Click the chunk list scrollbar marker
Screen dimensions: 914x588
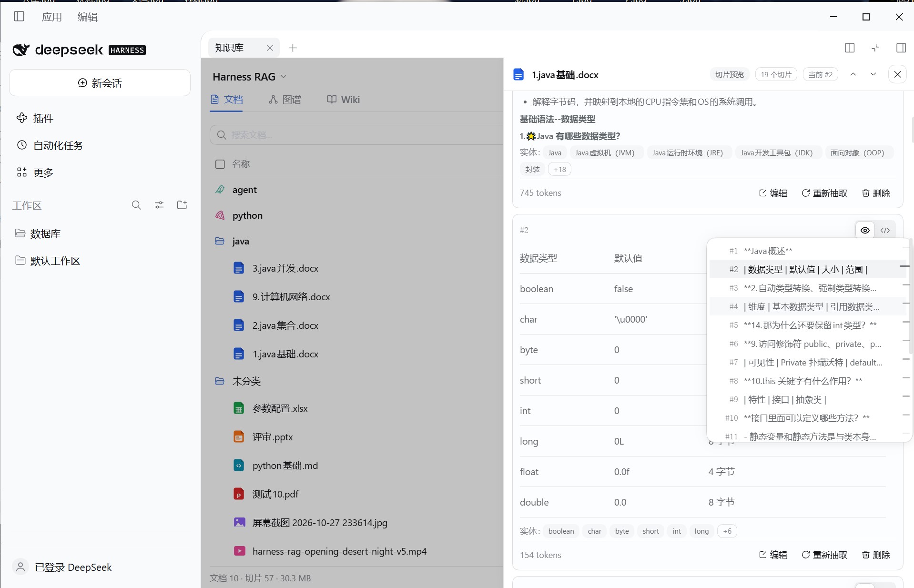coord(904,266)
